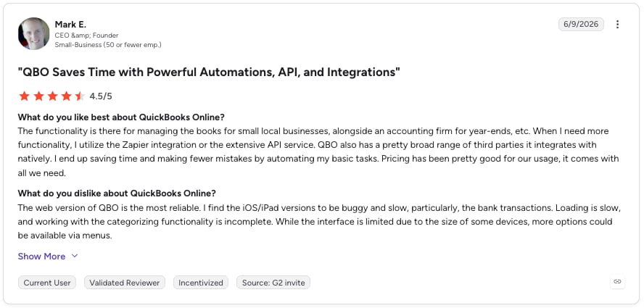Click the 4.5/5 rating score text
This screenshot has width=644, height=308.
[x=101, y=96]
